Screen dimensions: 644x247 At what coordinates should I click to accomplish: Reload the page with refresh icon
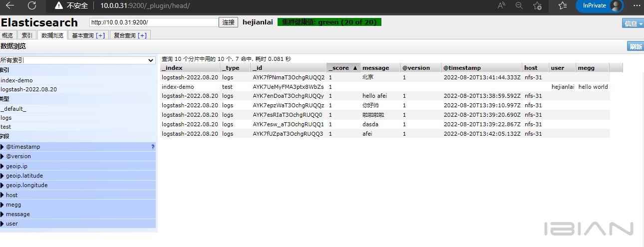[32, 5]
